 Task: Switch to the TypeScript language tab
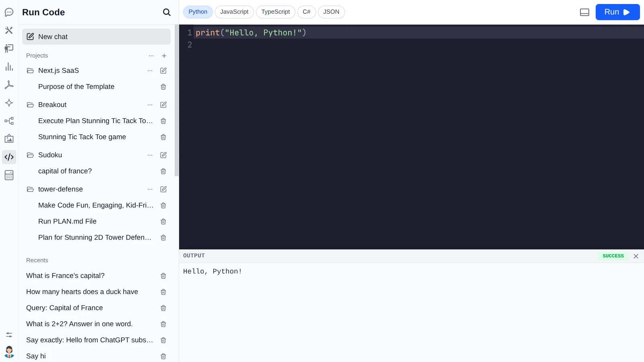(276, 12)
